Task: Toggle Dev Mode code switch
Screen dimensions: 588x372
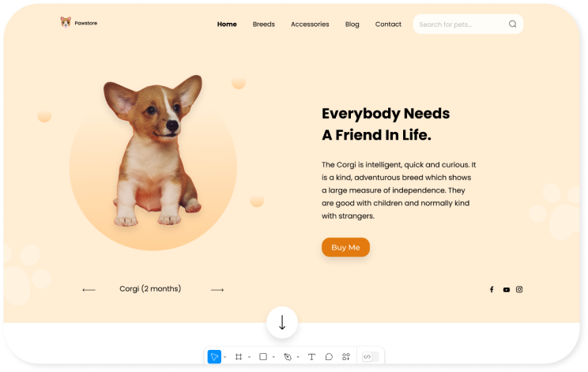Action: pos(370,357)
